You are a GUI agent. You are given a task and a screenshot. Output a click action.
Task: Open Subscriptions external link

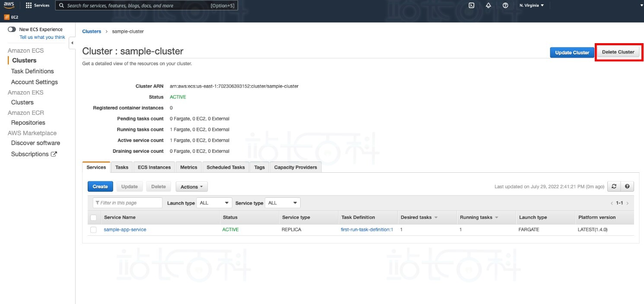(x=34, y=154)
